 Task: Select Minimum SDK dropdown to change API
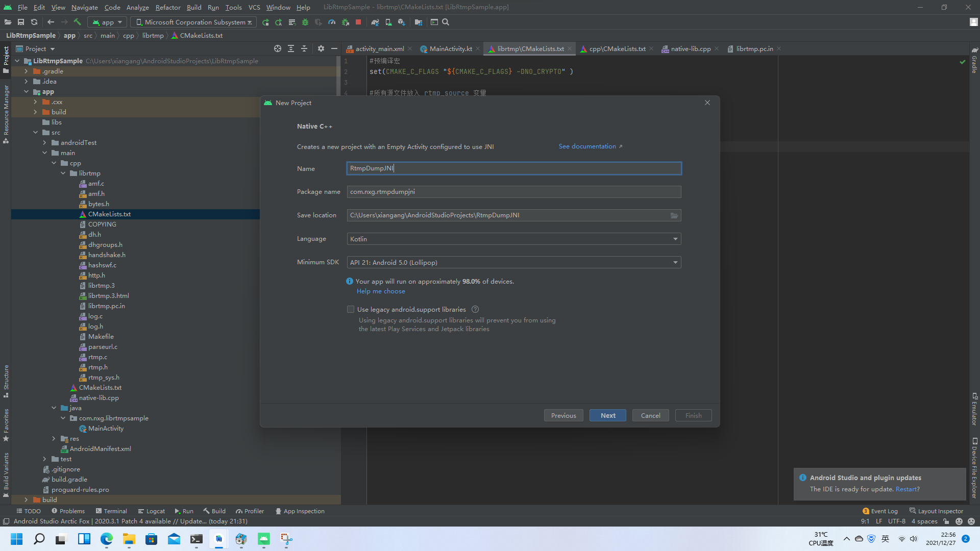[513, 262]
